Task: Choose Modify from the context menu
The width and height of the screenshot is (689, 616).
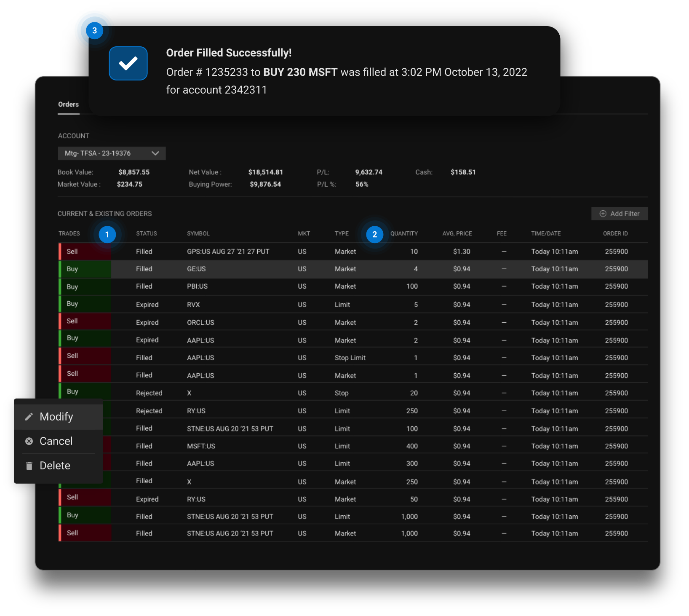Action: 56,417
